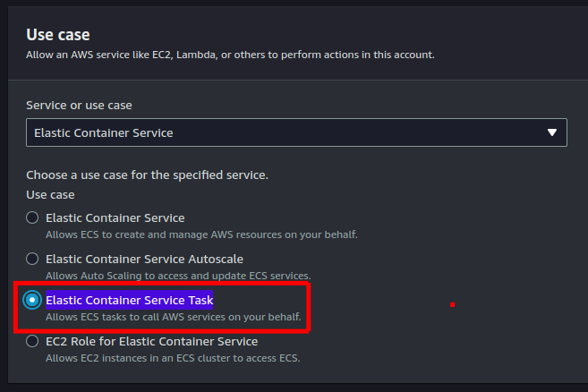
Task: Click the selected Elastic Container Service Task radio
Action: 32,300
